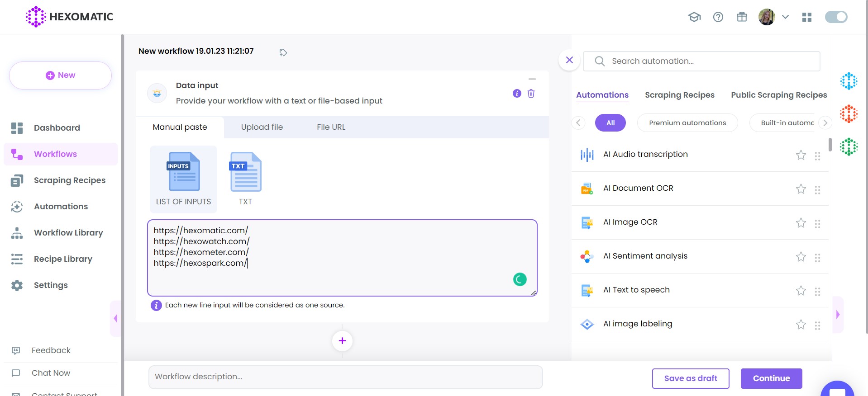Open the graduation cap academy icon
Screen dimensions: 868x396
click(x=694, y=17)
